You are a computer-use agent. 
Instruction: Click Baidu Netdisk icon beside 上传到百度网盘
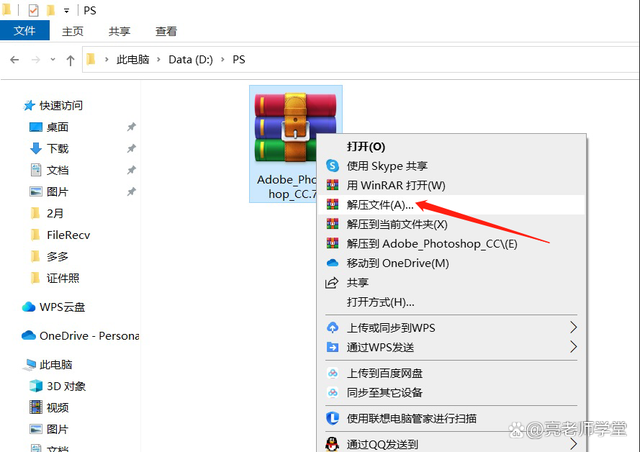point(333,373)
